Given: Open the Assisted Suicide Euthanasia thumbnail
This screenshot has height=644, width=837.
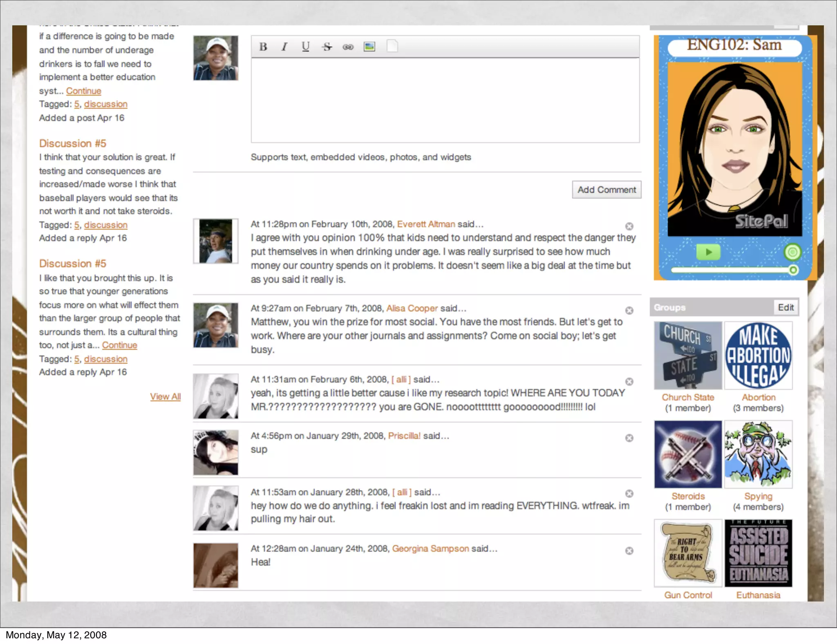Looking at the screenshot, I should coord(759,553).
